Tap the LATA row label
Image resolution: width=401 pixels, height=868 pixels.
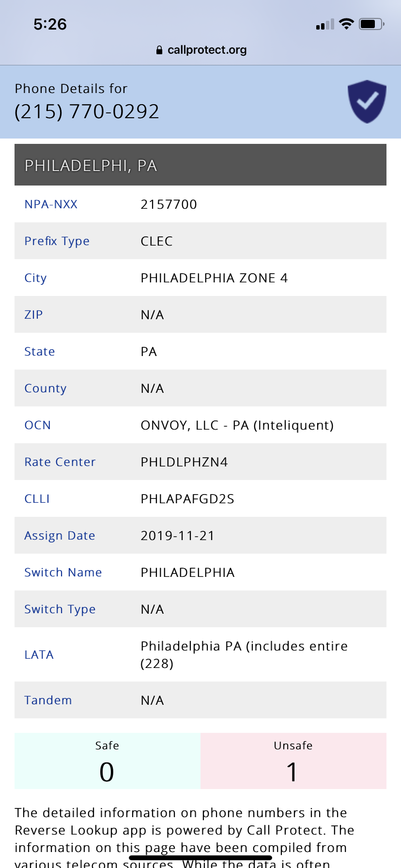39,655
